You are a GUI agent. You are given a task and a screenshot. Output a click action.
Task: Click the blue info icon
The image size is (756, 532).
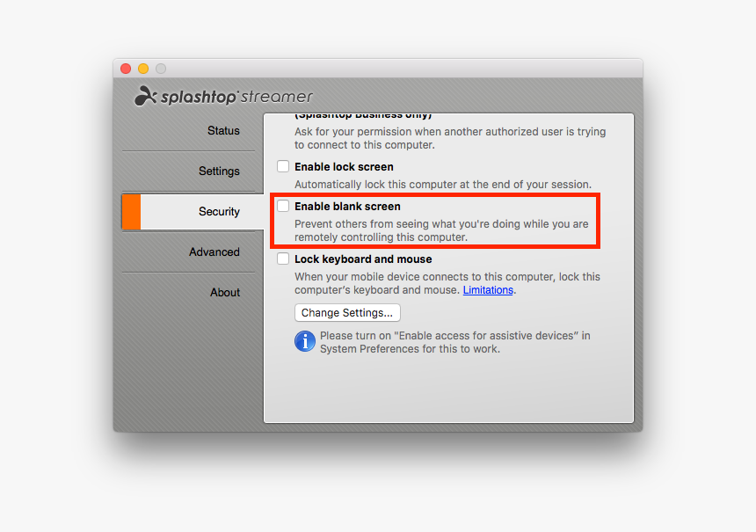pyautogui.click(x=305, y=341)
